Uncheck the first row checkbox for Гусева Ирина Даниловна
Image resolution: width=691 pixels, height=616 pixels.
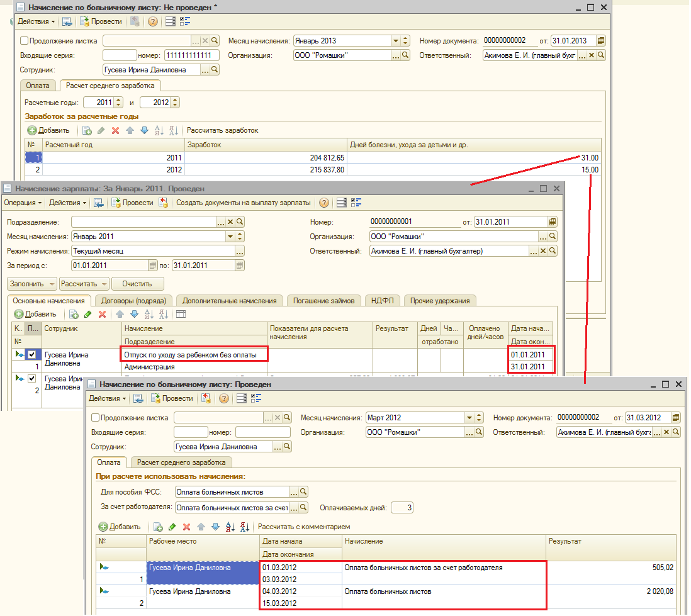click(32, 355)
